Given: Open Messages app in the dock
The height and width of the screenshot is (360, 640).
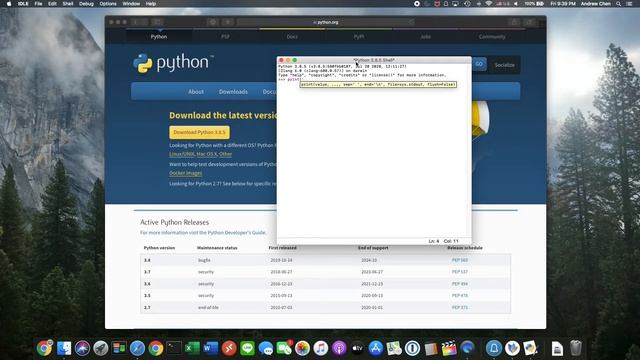Looking at the screenshot, I should (x=266, y=348).
